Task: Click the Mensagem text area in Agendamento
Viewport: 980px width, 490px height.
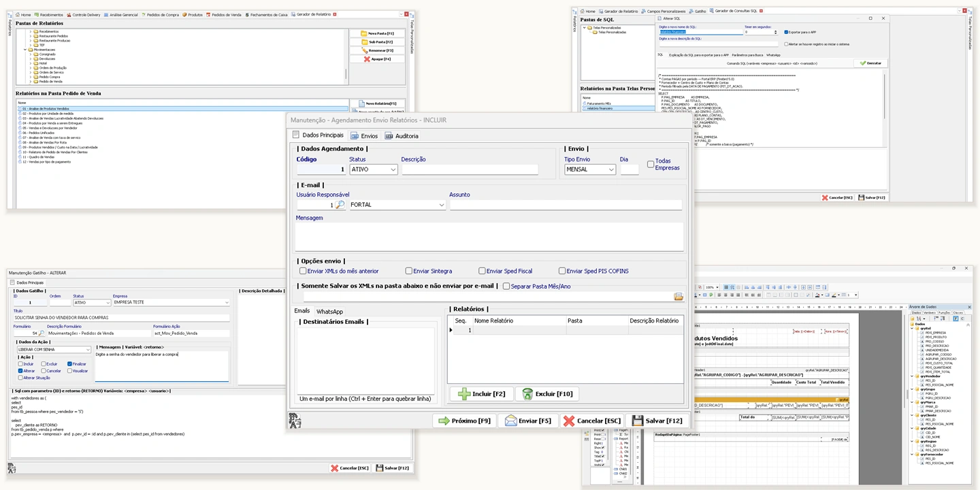Action: (489, 237)
